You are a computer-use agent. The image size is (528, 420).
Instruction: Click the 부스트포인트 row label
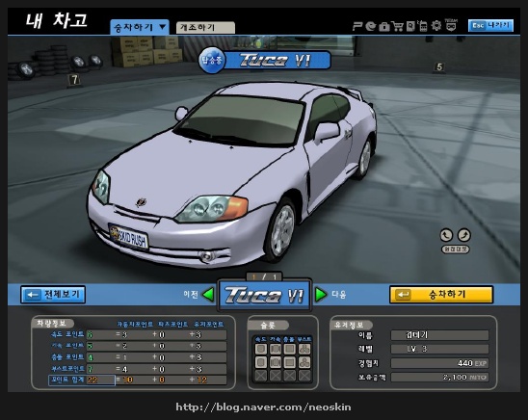(67, 369)
